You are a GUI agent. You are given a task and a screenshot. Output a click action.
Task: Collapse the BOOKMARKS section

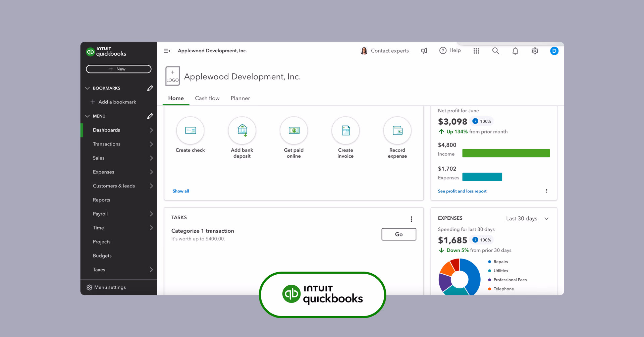(88, 88)
